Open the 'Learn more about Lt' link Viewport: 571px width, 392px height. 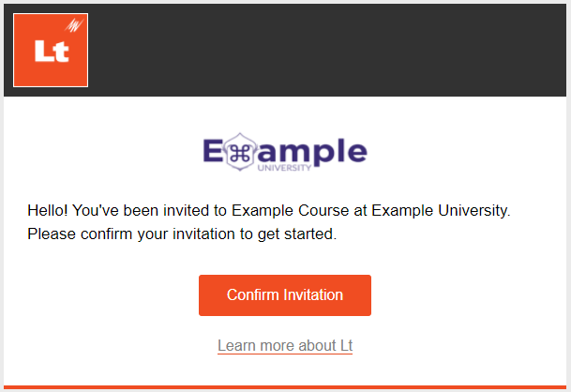285,345
